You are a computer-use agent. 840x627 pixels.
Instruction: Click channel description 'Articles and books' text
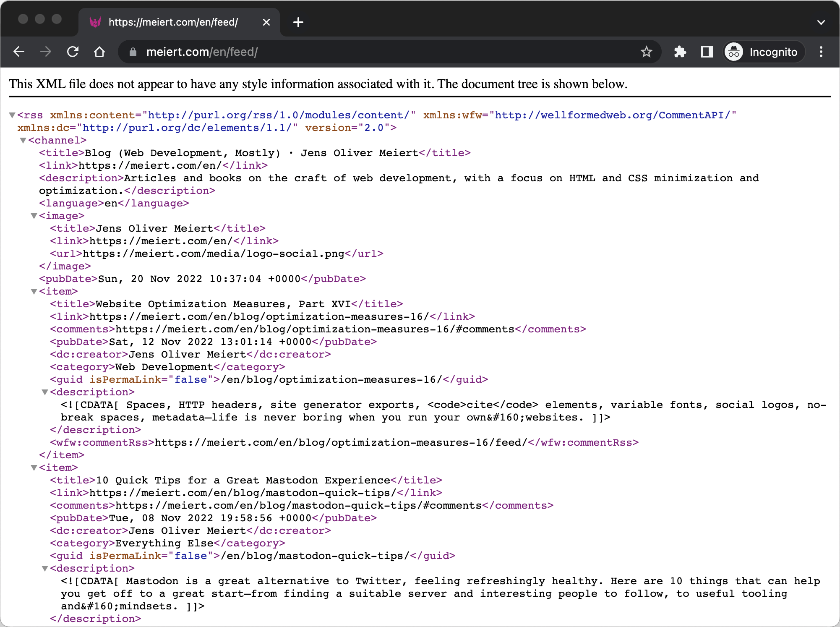pyautogui.click(x=399, y=184)
